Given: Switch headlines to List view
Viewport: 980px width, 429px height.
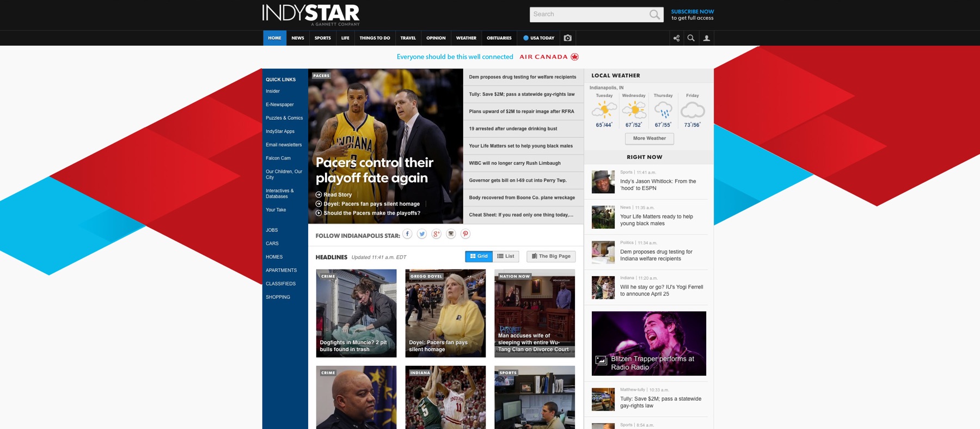Looking at the screenshot, I should pyautogui.click(x=506, y=256).
